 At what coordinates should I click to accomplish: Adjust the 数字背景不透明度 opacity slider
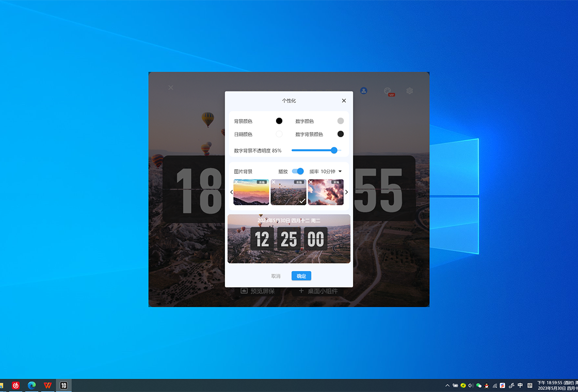(334, 151)
